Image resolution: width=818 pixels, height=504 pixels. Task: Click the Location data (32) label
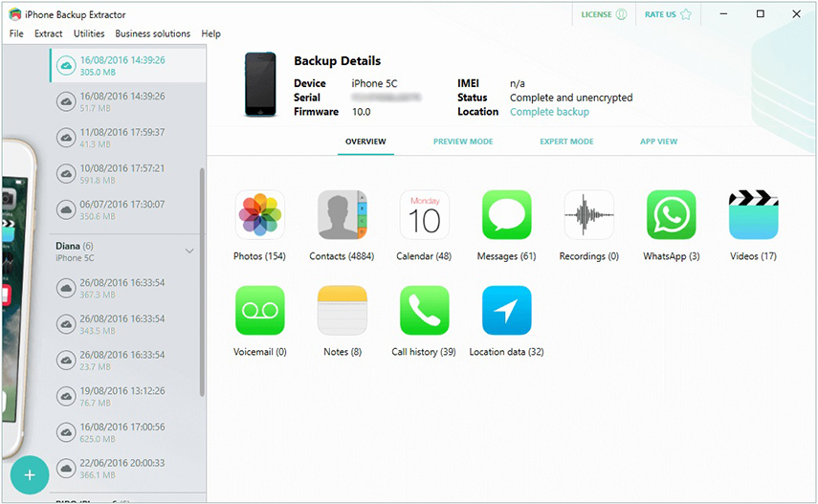pyautogui.click(x=506, y=352)
